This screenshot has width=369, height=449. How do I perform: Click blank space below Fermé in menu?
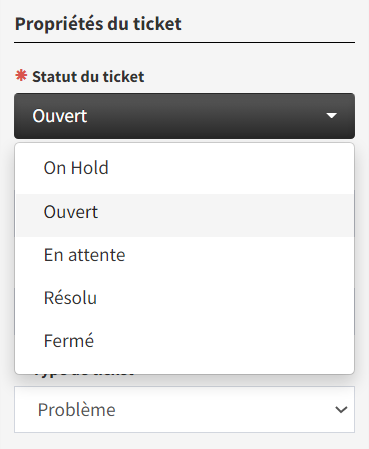pyautogui.click(x=185, y=365)
